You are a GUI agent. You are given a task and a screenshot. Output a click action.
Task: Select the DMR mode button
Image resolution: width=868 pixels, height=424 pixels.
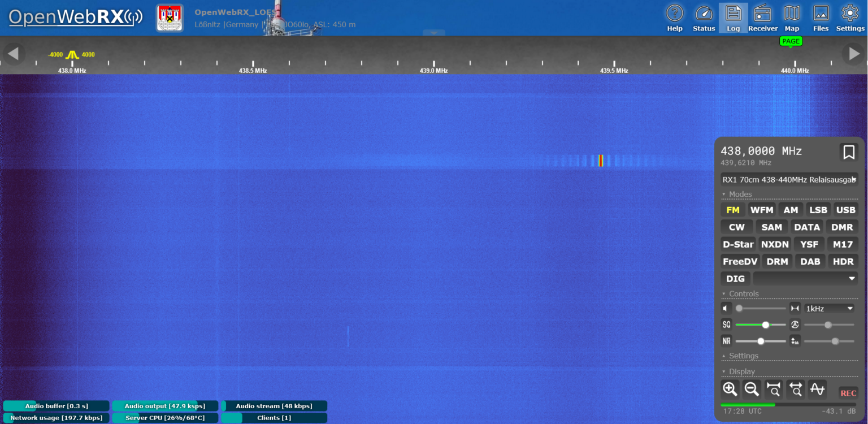[842, 227]
